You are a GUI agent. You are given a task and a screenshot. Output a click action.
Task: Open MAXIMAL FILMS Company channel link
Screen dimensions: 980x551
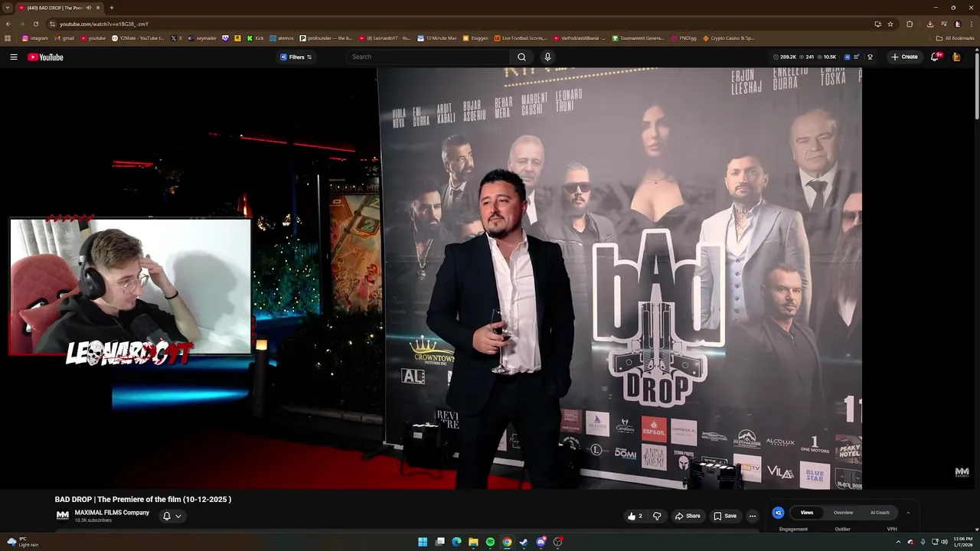point(112,513)
